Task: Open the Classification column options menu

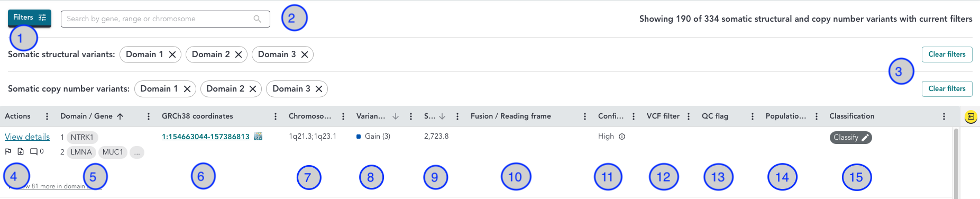Action: point(944,116)
